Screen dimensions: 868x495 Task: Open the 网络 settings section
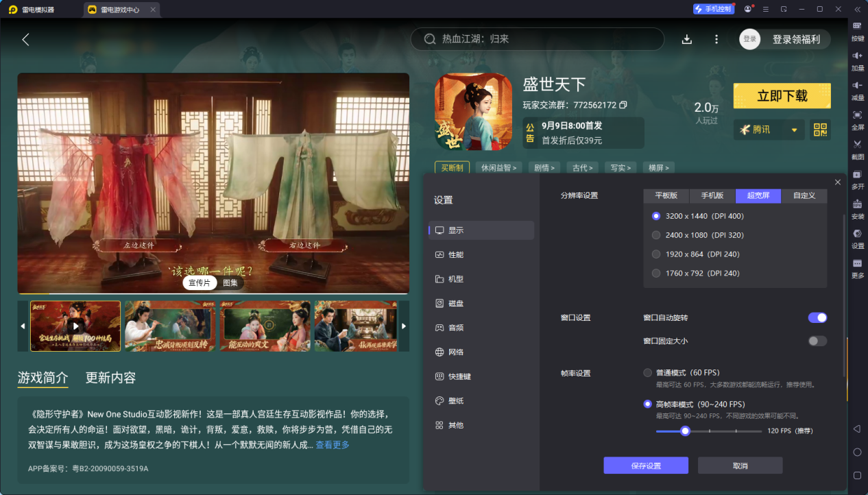(481, 352)
